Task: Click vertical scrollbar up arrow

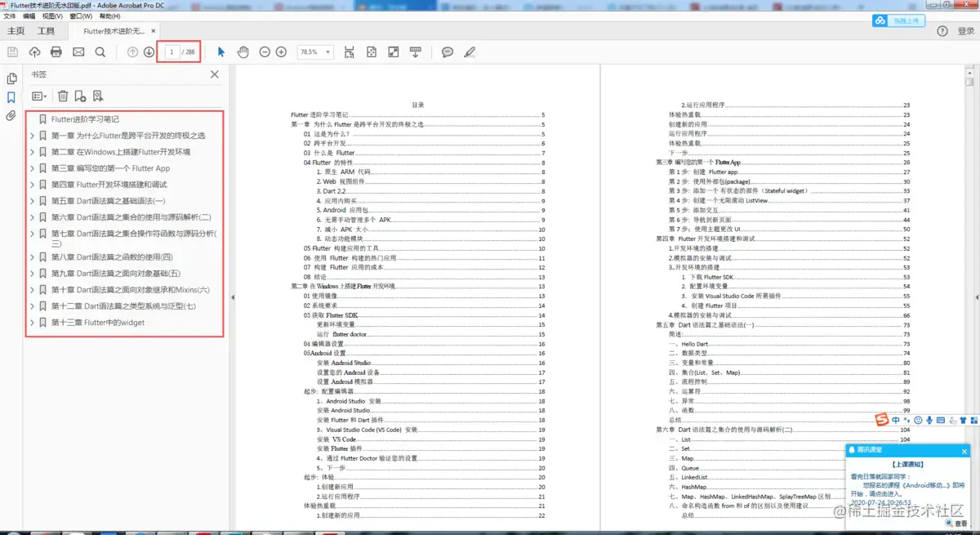Action: pos(969,71)
